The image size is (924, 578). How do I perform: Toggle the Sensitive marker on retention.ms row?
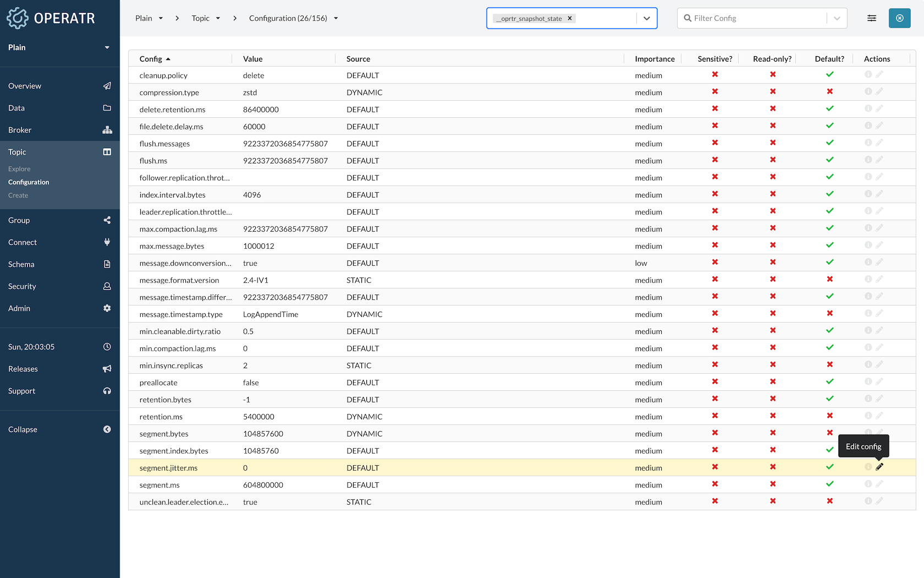pos(715,416)
